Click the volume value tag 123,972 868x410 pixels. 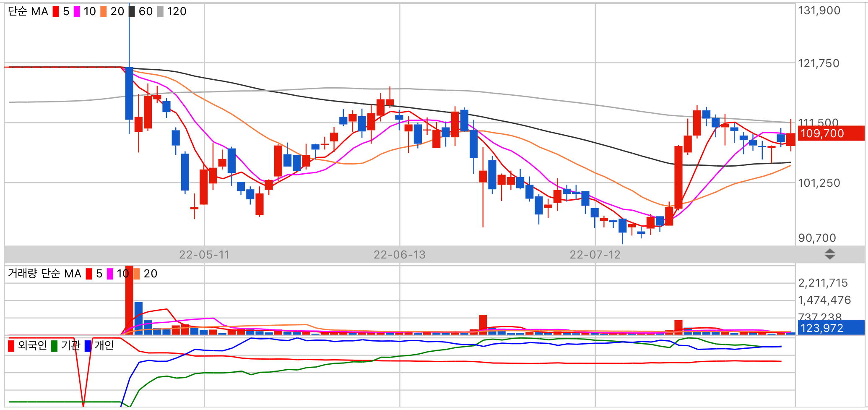(830, 328)
